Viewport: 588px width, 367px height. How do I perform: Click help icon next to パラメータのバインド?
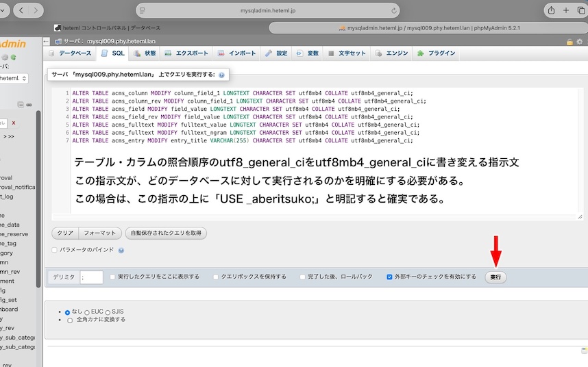pos(121,251)
